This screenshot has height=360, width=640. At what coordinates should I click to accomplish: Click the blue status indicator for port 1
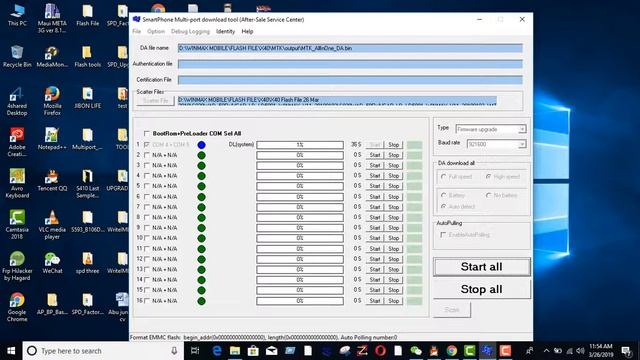click(201, 144)
